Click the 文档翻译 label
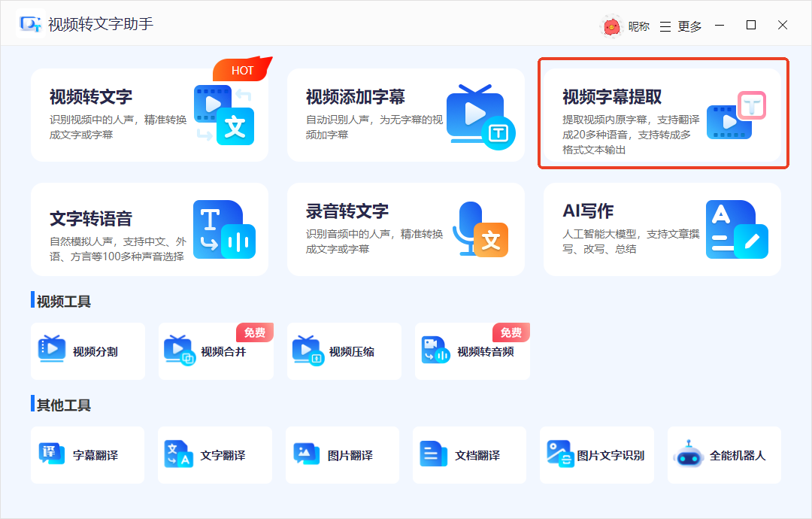Viewport: 812px width, 519px height. pos(477,455)
